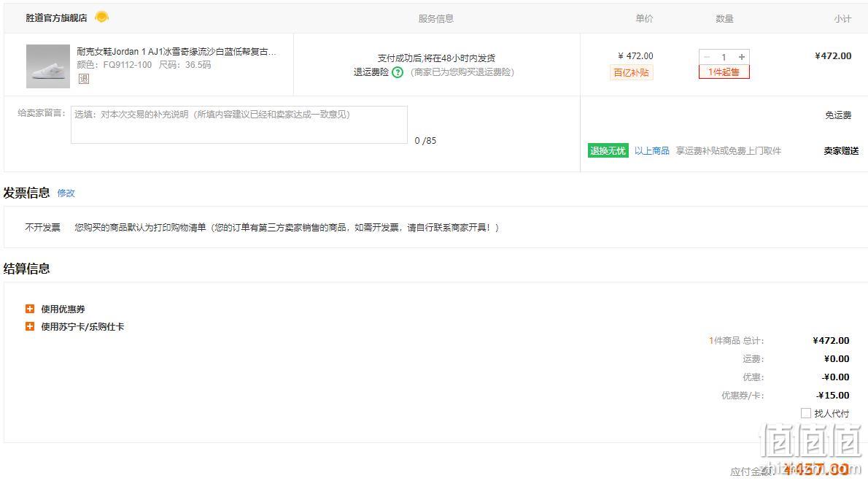Screen dimensions: 868x481
Task: Click the 卖家赠送 text
Action: (842, 151)
